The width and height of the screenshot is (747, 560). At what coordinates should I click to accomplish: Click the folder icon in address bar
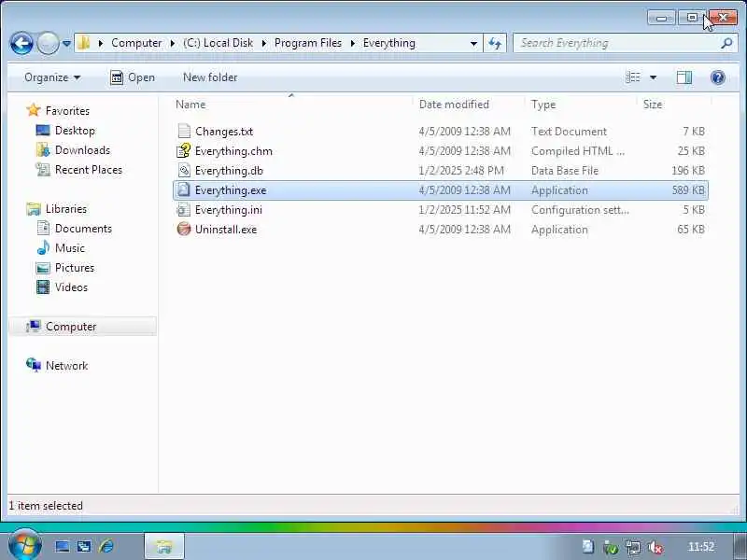[x=84, y=43]
